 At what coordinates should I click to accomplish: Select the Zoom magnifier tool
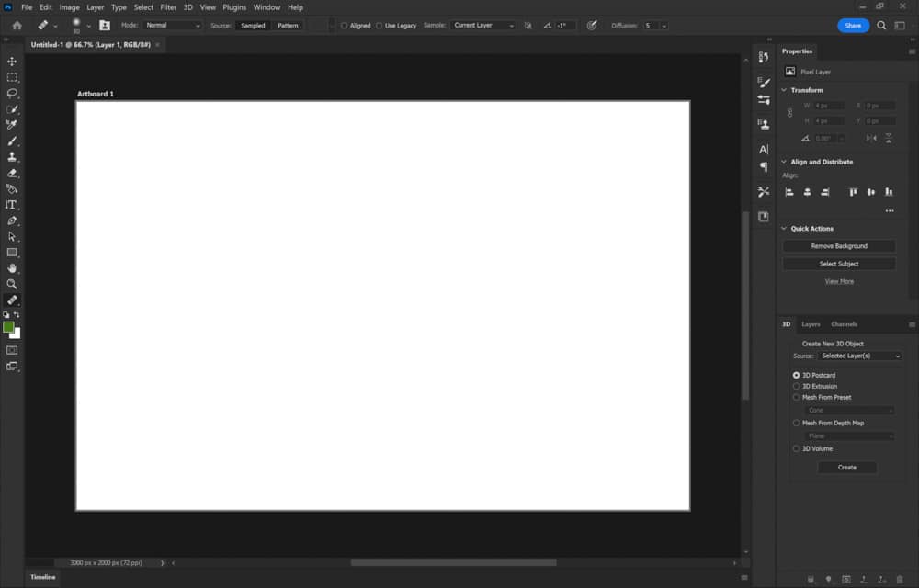[12, 284]
